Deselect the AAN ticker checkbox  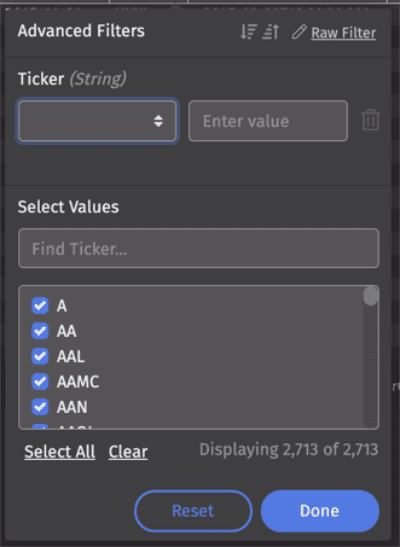40,407
